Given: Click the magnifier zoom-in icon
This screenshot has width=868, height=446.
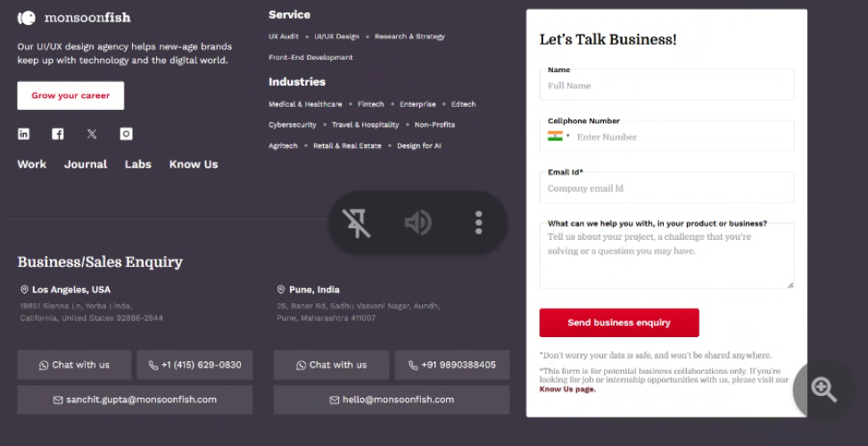Looking at the screenshot, I should tap(823, 389).
